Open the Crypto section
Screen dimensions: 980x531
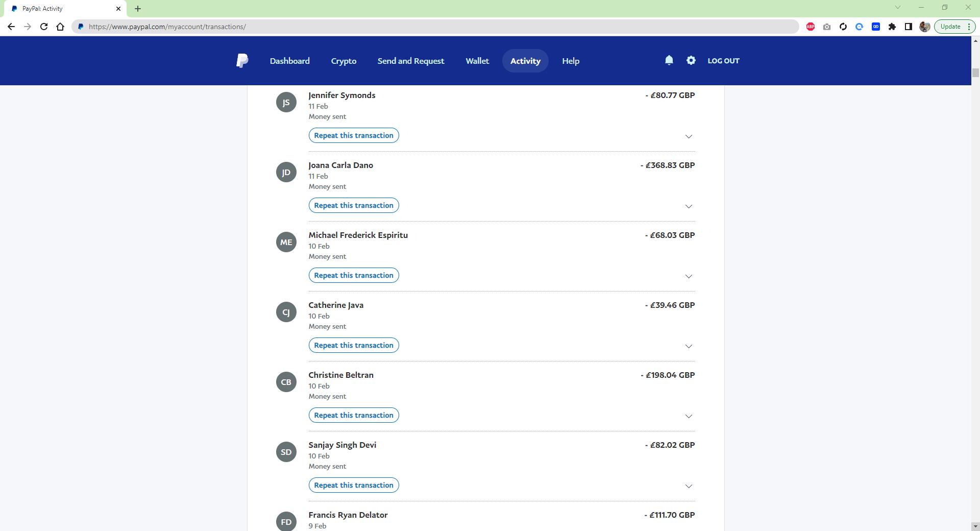click(344, 61)
